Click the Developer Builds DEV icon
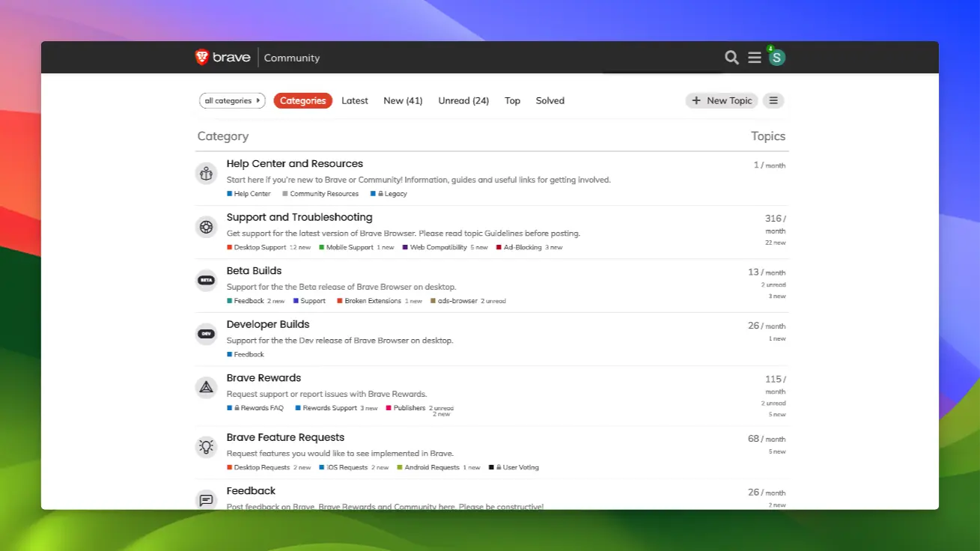Image resolution: width=980 pixels, height=551 pixels. pyautogui.click(x=206, y=334)
